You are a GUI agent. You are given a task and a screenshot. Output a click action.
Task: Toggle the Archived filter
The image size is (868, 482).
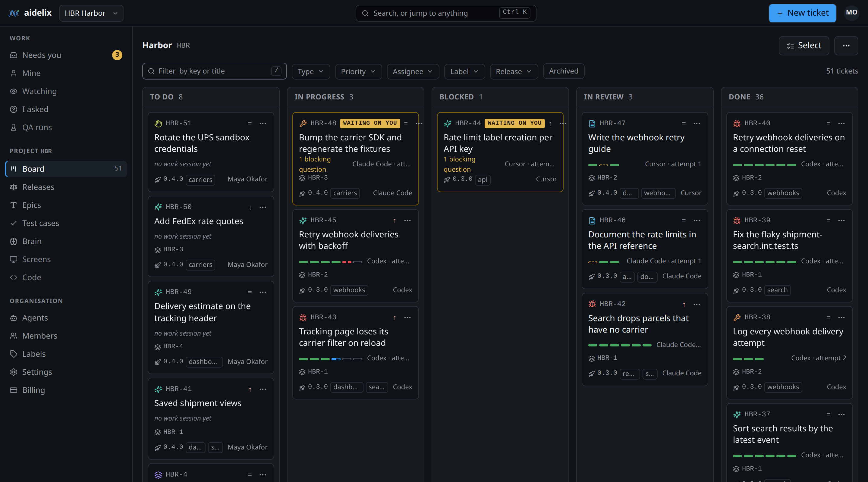563,71
